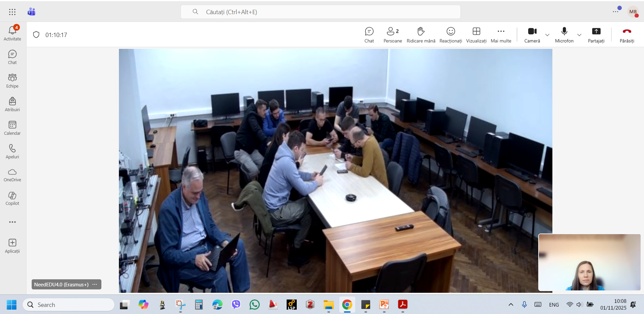
Task: Go to Echipe in the sidebar
Action: [12, 81]
